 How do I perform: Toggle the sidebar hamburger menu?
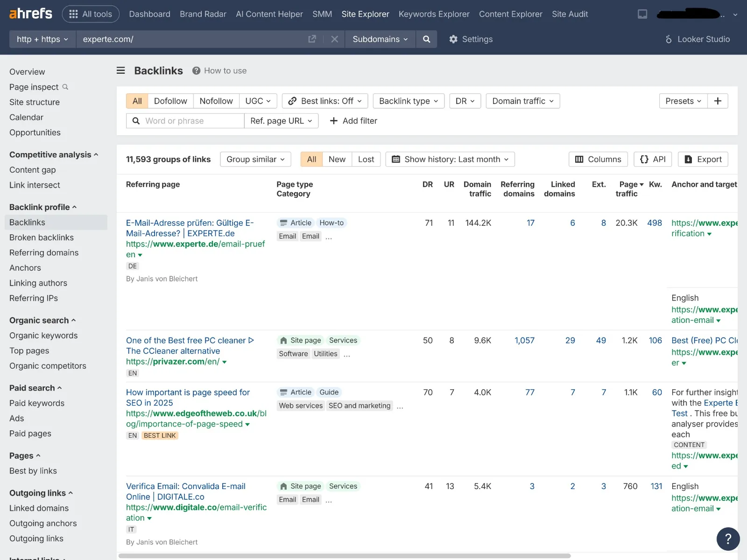121,70
